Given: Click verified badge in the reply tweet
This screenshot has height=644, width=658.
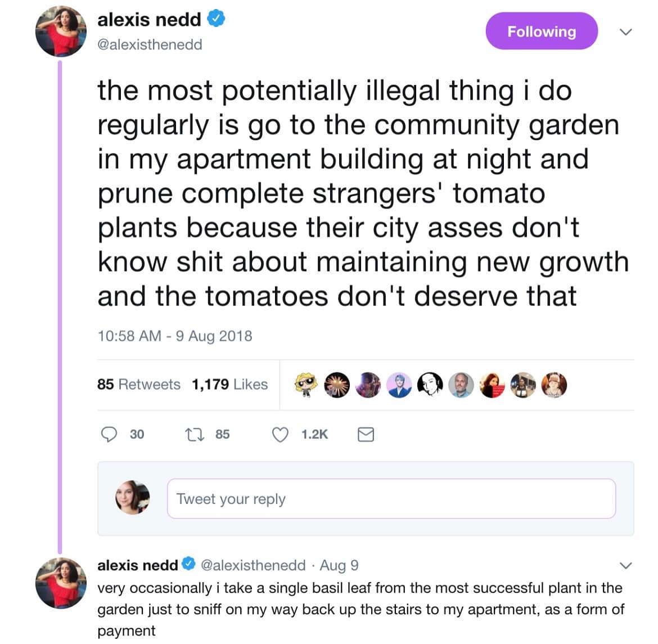Looking at the screenshot, I should tap(189, 564).
